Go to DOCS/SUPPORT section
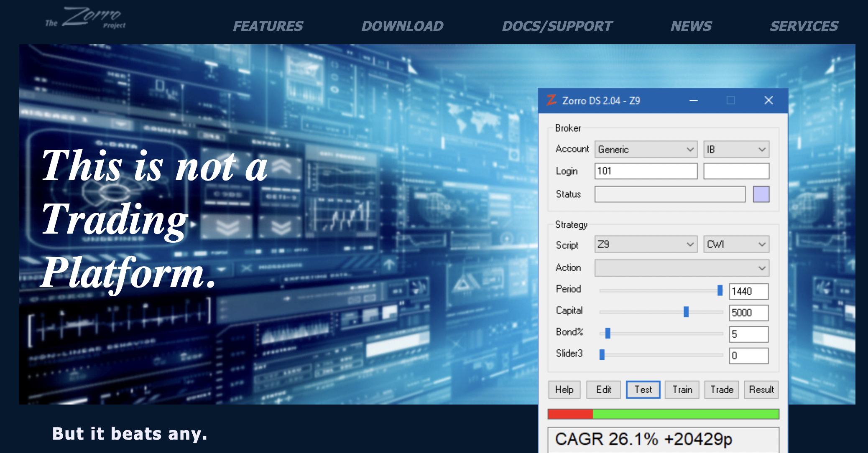Image resolution: width=868 pixels, height=453 pixels. point(557,26)
